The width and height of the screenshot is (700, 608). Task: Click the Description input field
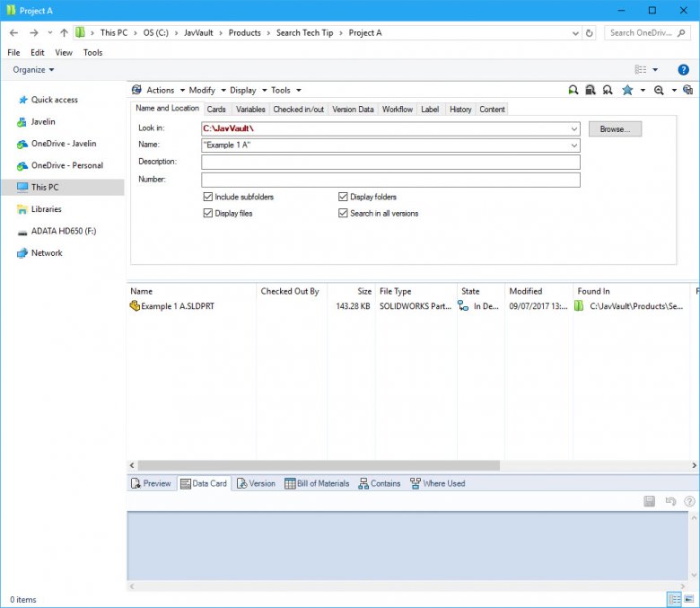pyautogui.click(x=390, y=163)
